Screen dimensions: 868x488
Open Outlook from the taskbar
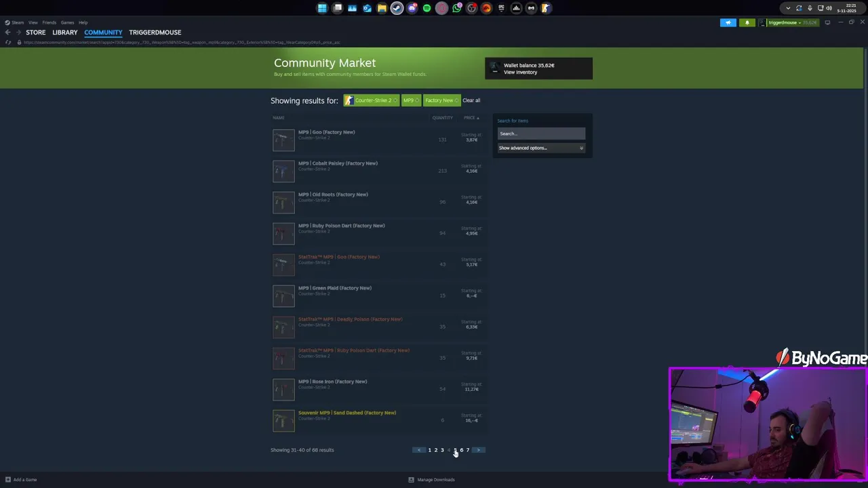click(367, 8)
